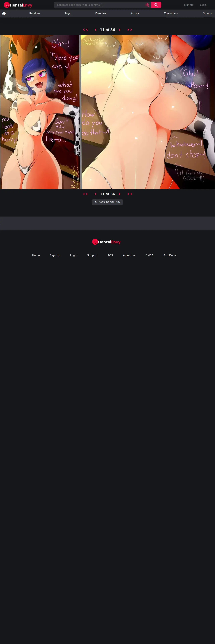Click the home icon in the navigation bar
Image resolution: width=215 pixels, height=644 pixels.
click(4, 14)
